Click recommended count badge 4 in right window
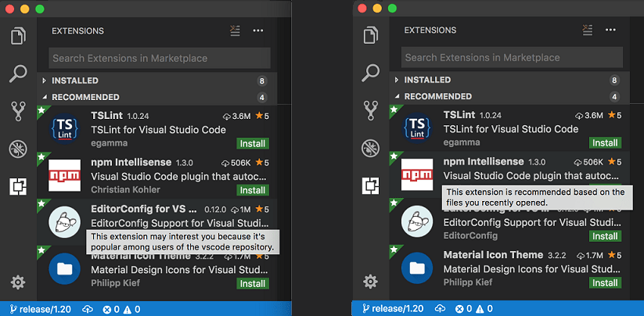 pos(614,97)
